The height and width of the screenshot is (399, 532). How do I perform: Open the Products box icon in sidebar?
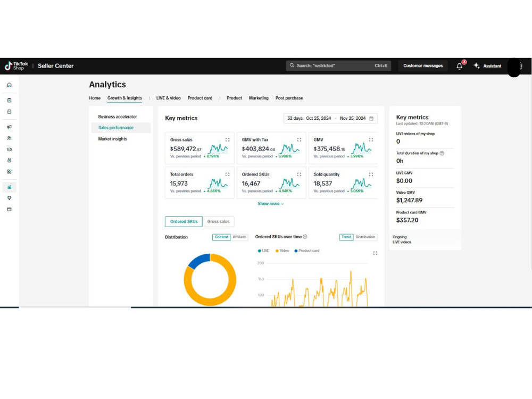10,112
